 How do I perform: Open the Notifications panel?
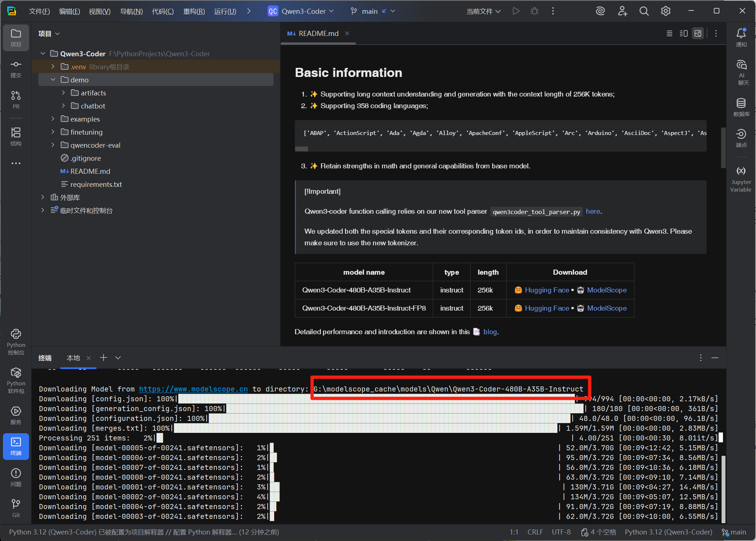[x=741, y=37]
